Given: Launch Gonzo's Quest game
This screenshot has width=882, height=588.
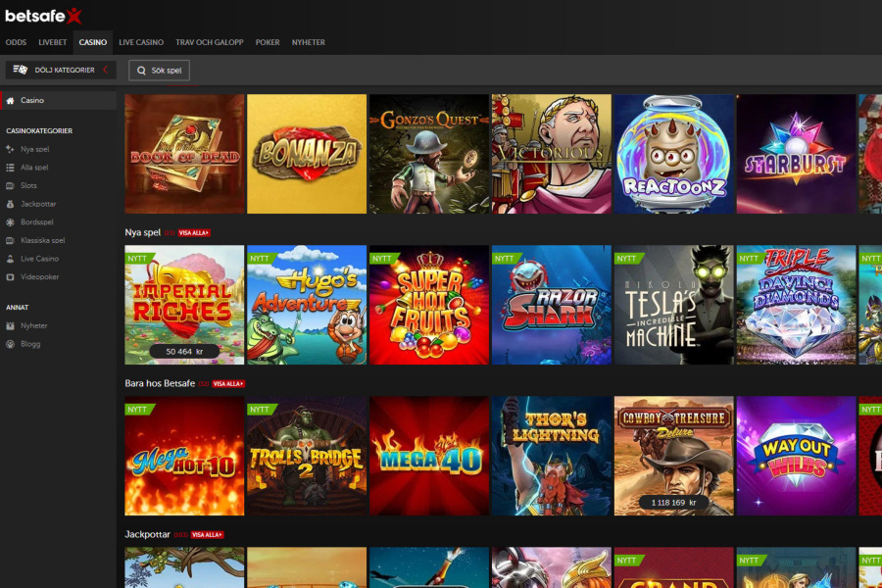Looking at the screenshot, I should click(429, 154).
